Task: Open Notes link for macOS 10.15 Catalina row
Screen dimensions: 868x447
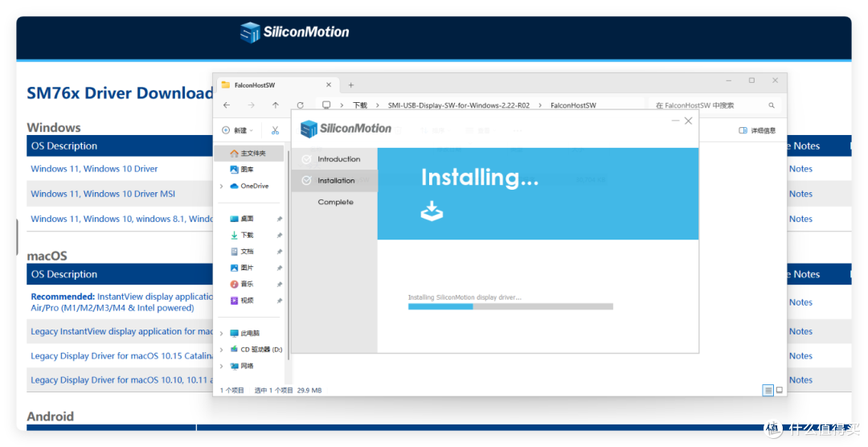Action: pos(800,355)
